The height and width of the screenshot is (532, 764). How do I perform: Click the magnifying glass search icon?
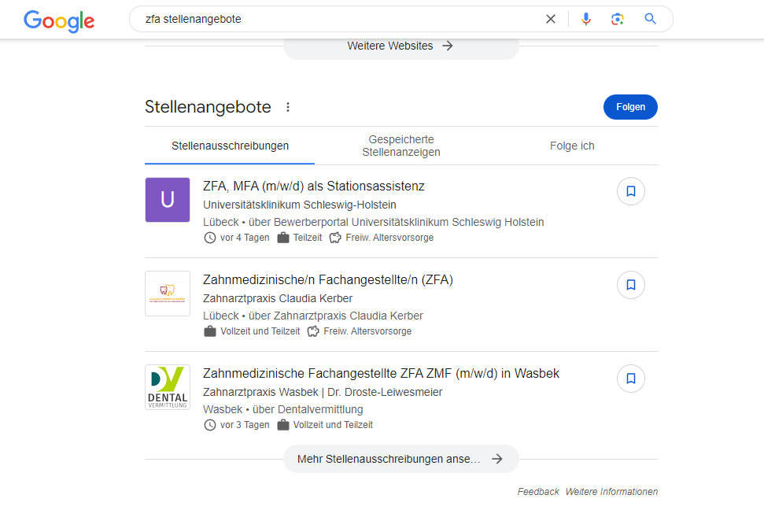click(x=650, y=19)
